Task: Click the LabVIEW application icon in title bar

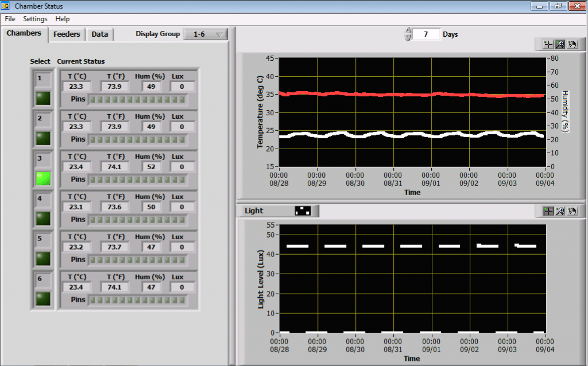Action: 5,6
